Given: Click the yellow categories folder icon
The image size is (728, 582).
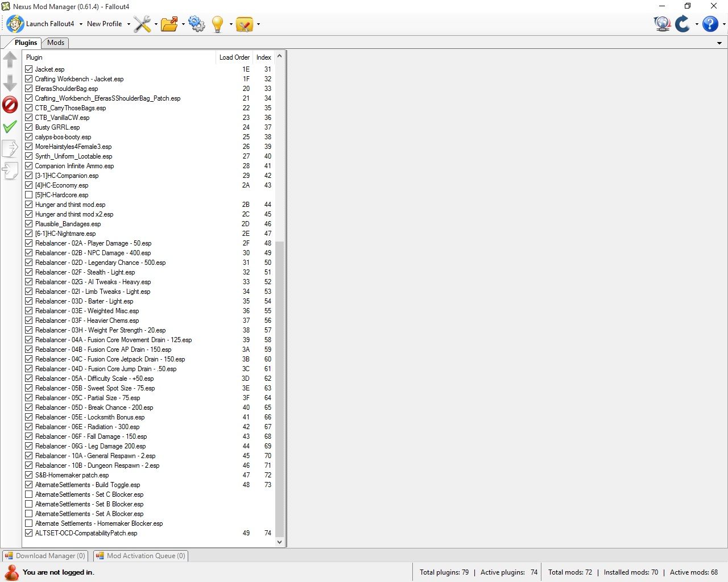Looking at the screenshot, I should coord(245,24).
